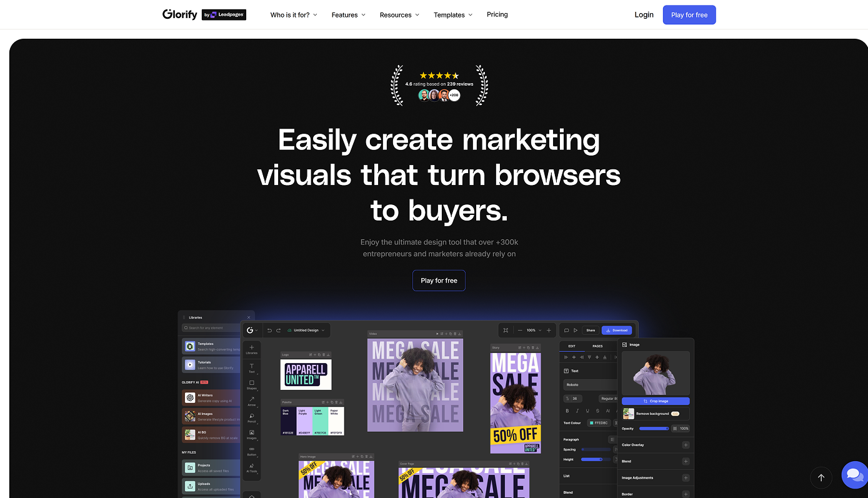Image resolution: width=868 pixels, height=498 pixels.
Task: Toggle italic text formatting
Action: click(577, 411)
